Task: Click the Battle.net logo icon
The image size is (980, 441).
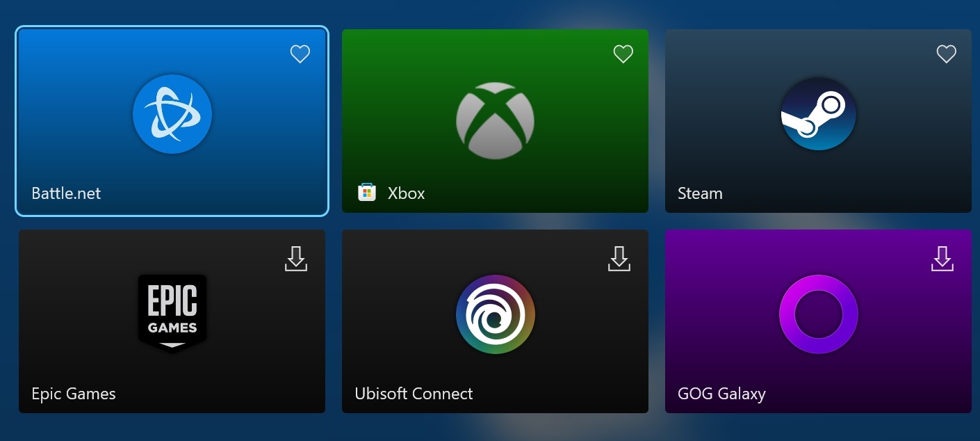Action: (172, 114)
